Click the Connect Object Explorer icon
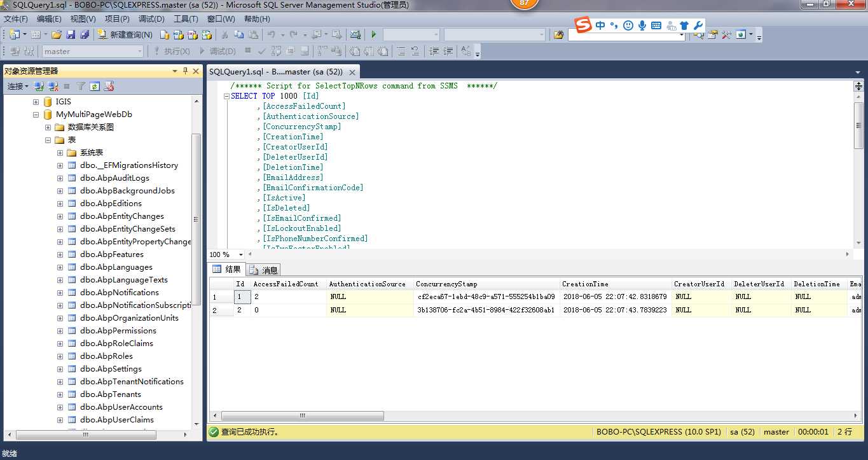The height and width of the screenshot is (460, 868). [39, 86]
